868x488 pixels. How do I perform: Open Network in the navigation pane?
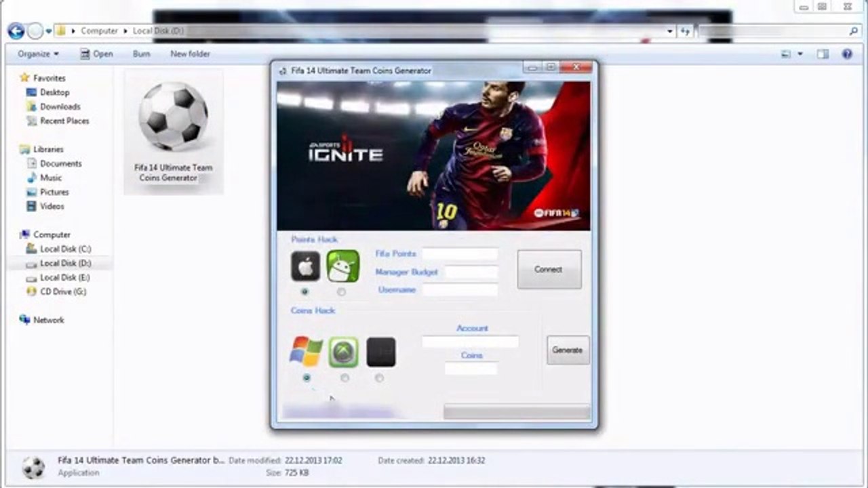pos(42,320)
